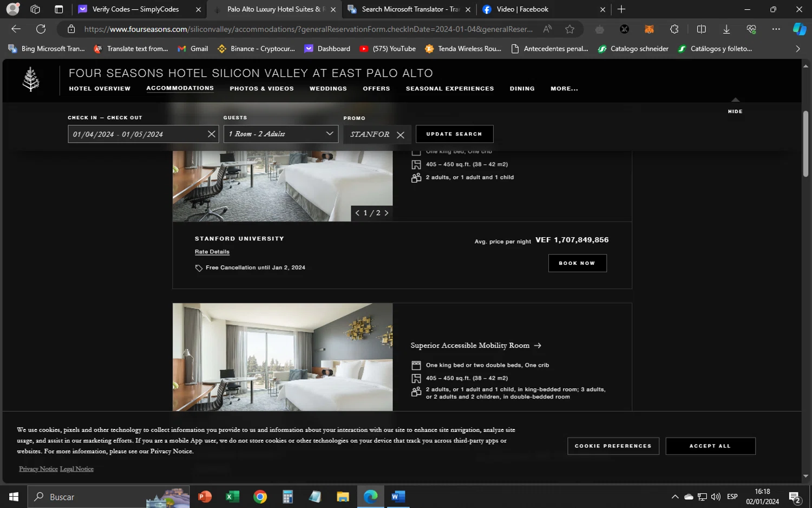Open the Word icon in the taskbar

click(x=398, y=497)
